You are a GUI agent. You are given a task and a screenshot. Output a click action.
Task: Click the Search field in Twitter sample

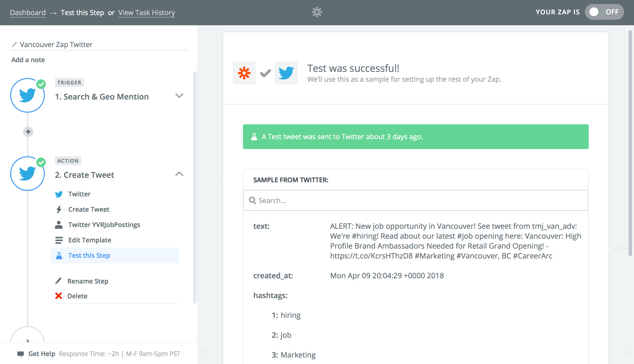click(416, 200)
